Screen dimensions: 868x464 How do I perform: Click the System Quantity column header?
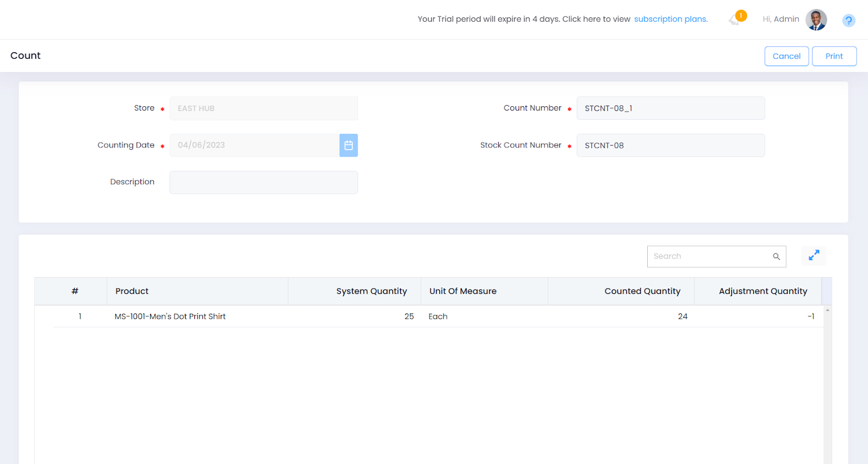[x=371, y=291]
